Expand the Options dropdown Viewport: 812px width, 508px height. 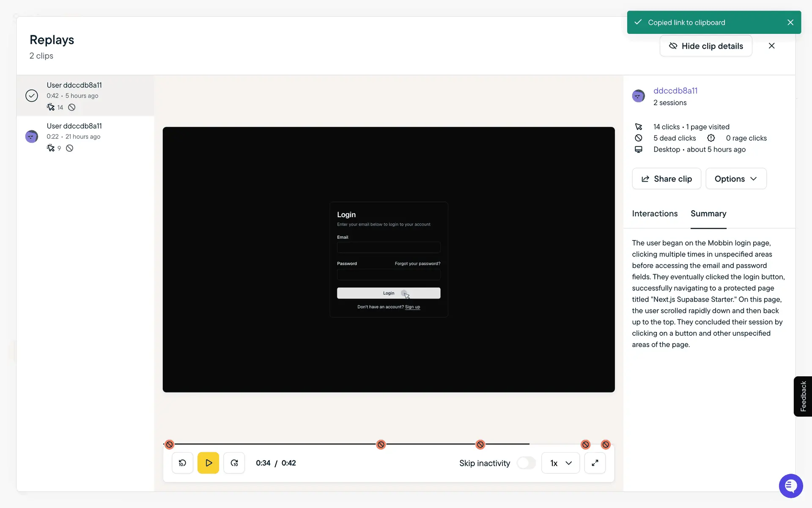pyautogui.click(x=735, y=179)
